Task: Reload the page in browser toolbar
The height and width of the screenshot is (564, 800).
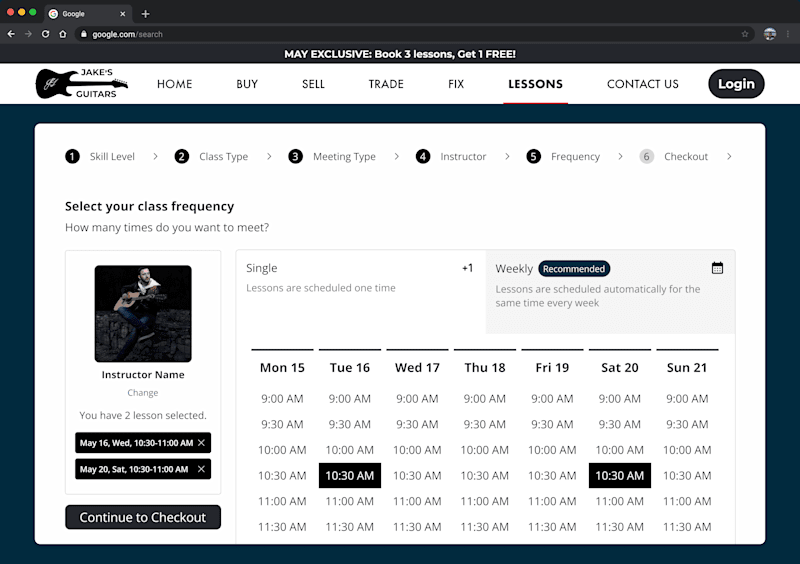Action: tap(45, 34)
